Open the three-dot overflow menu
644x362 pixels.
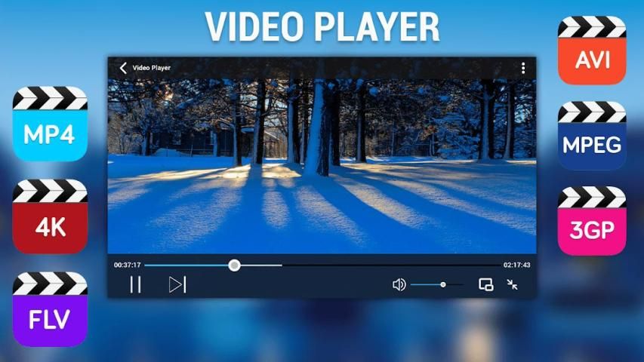tap(523, 68)
